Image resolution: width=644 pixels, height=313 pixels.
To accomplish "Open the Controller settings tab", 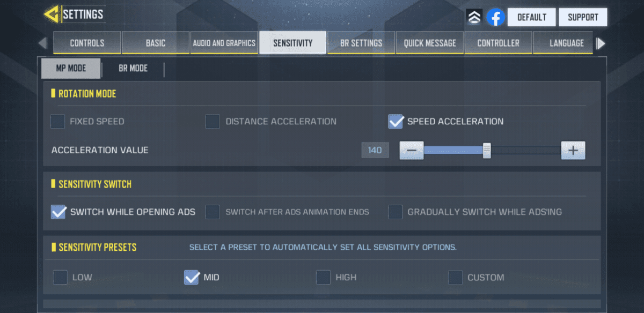I will pyautogui.click(x=498, y=43).
